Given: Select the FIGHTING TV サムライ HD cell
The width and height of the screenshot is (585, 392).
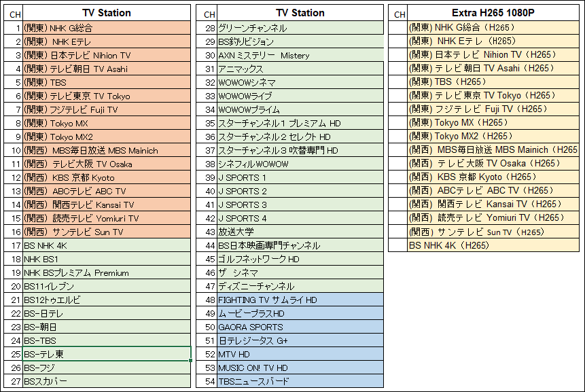Looking at the screenshot, I should point(300,300).
